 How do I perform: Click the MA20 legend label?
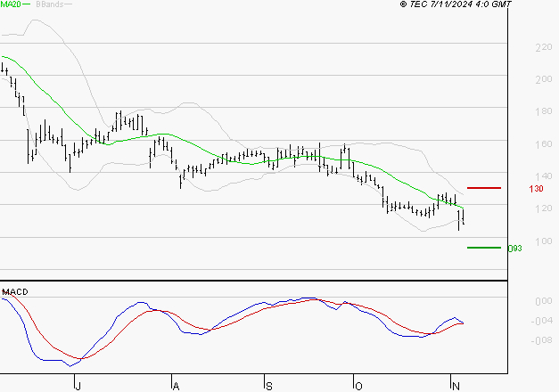point(10,4)
